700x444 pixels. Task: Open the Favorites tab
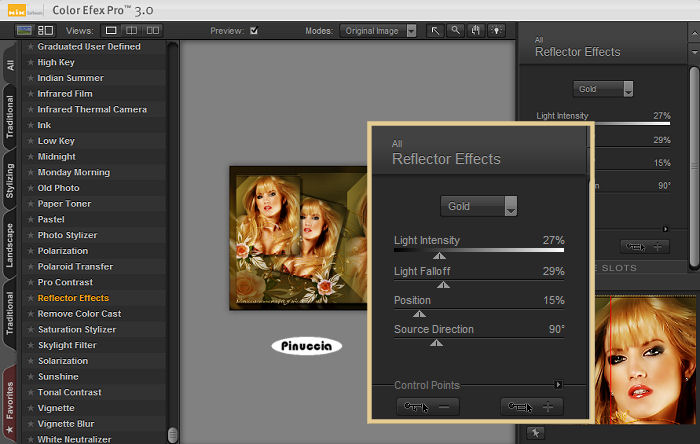[x=10, y=405]
